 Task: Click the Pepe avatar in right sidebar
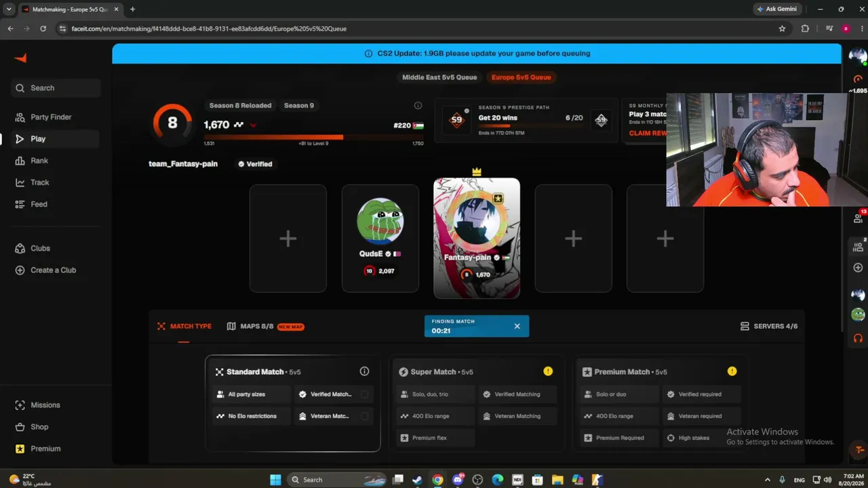(858, 315)
